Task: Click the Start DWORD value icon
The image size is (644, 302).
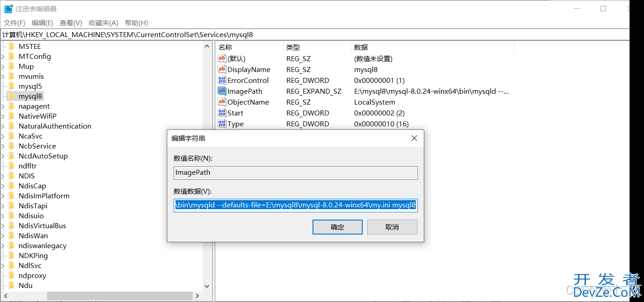Action: pyautogui.click(x=222, y=112)
